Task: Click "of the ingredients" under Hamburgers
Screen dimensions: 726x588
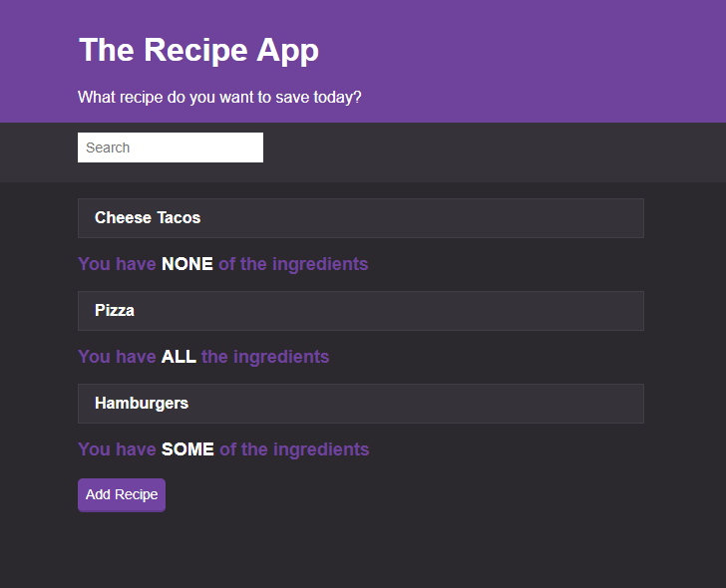Action: 294,449
